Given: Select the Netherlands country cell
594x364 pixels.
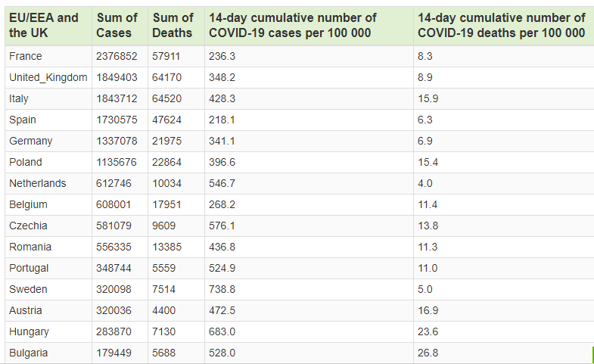Looking at the screenshot, I should click(37, 183).
